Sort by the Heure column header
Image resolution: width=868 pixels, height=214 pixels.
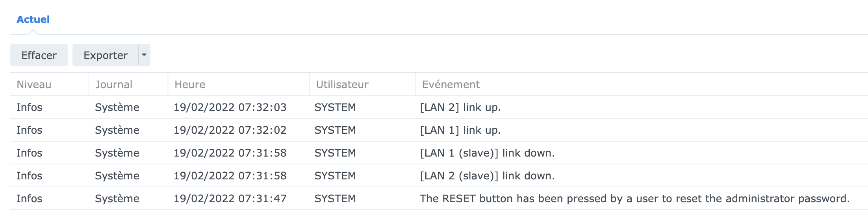click(190, 85)
